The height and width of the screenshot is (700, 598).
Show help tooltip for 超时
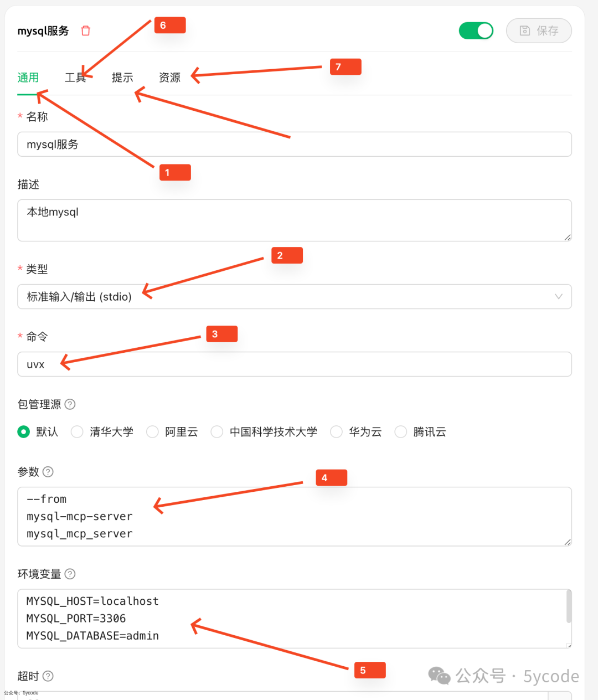48,676
